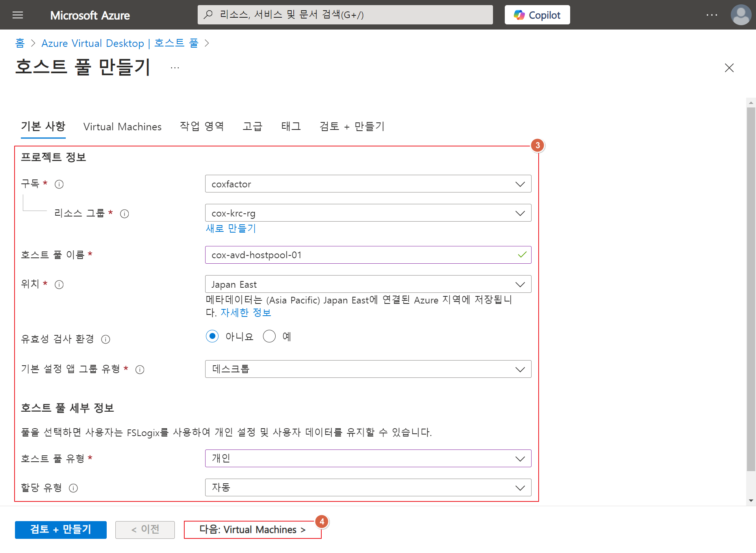The width and height of the screenshot is (756, 553).
Task: Open the user account avatar
Action: 741,15
